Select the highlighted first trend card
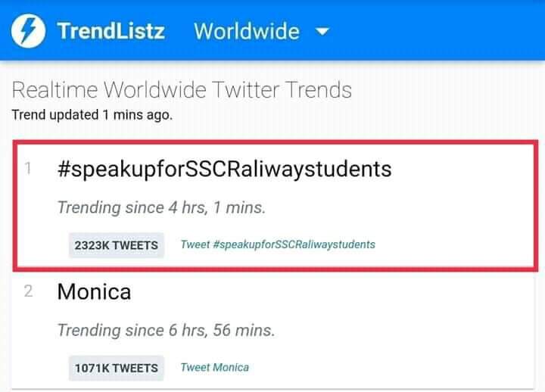The width and height of the screenshot is (545, 392). pyautogui.click(x=276, y=206)
